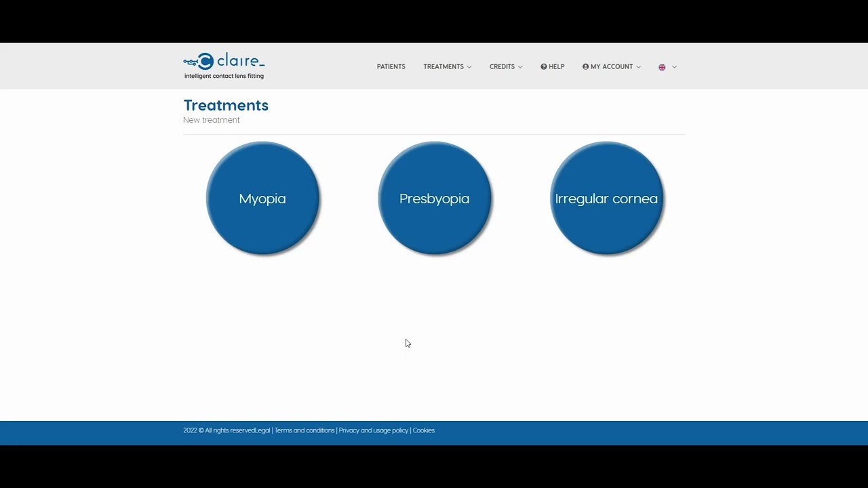This screenshot has height=488, width=868.
Task: Click the Treatments page heading
Action: pos(226,105)
